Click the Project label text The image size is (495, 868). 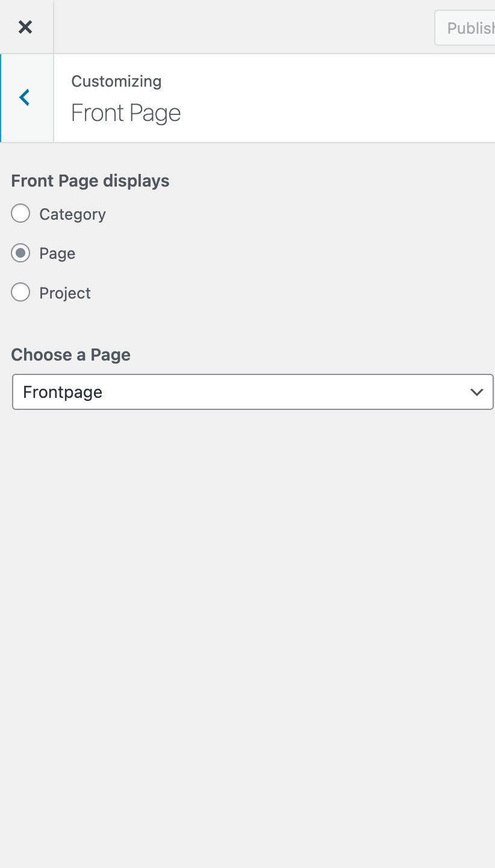[64, 293]
